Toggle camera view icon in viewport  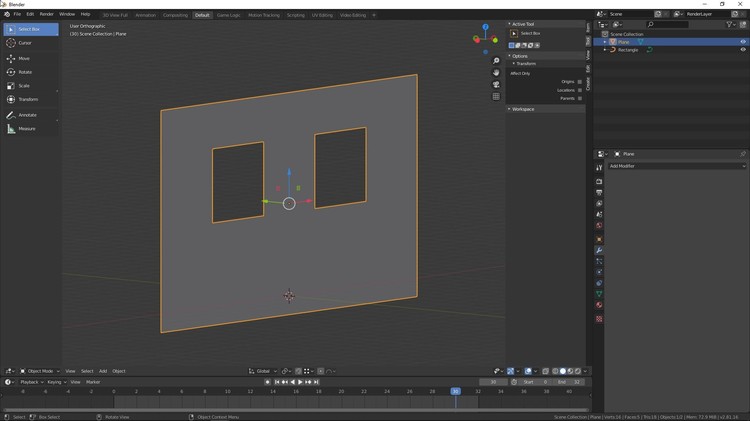[x=496, y=85]
